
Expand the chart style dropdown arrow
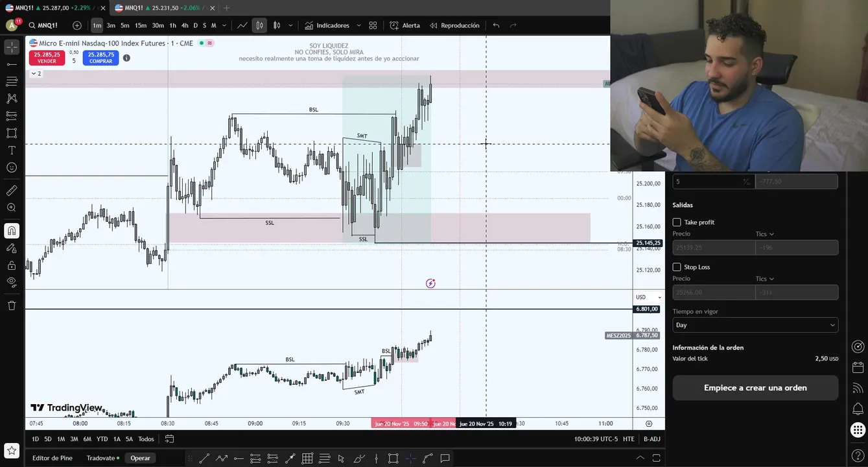pos(290,25)
